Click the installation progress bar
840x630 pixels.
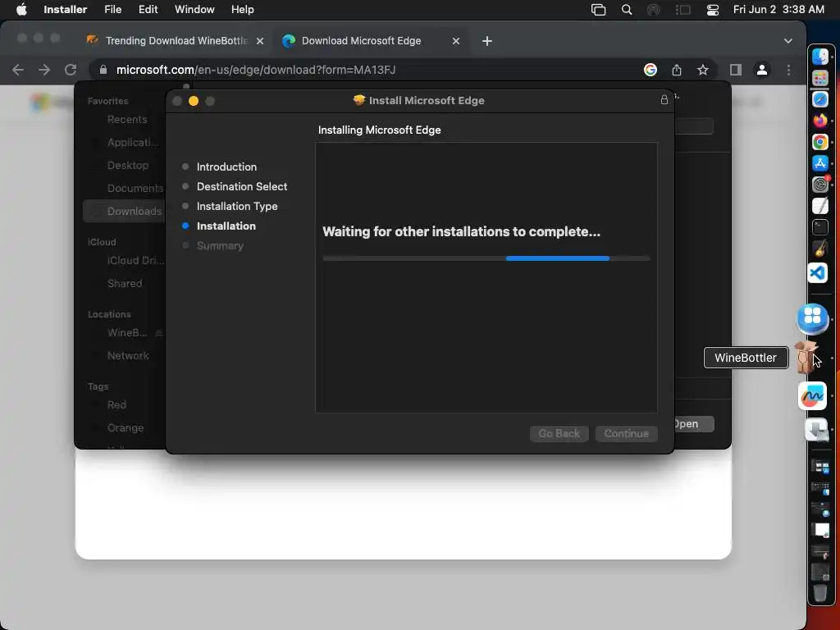[486, 258]
